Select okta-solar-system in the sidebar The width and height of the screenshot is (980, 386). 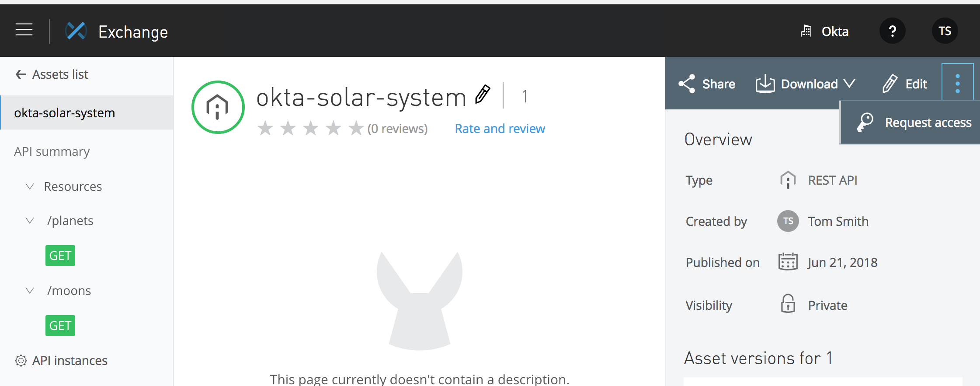click(65, 113)
